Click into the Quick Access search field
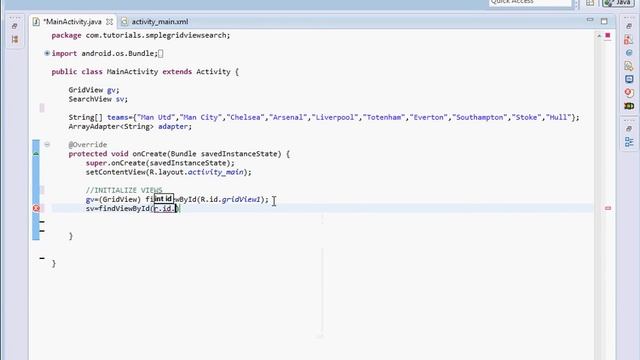This screenshot has width=640, height=360. [530, 2]
